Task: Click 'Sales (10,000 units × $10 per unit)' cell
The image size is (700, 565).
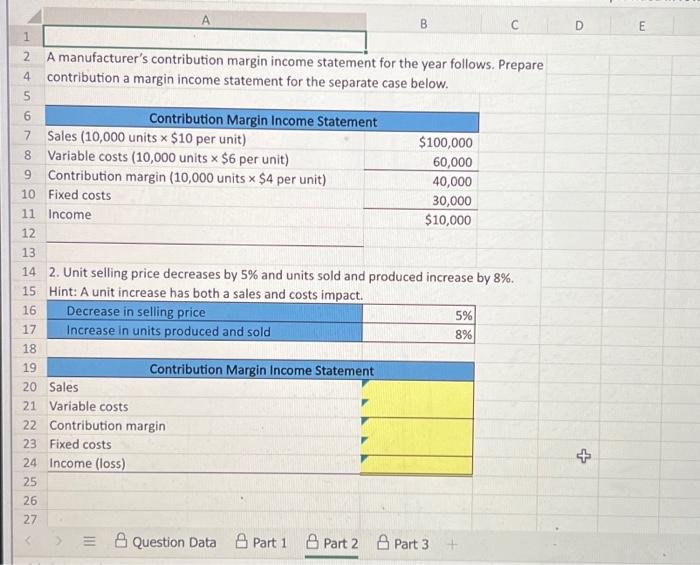Action: (x=205, y=138)
